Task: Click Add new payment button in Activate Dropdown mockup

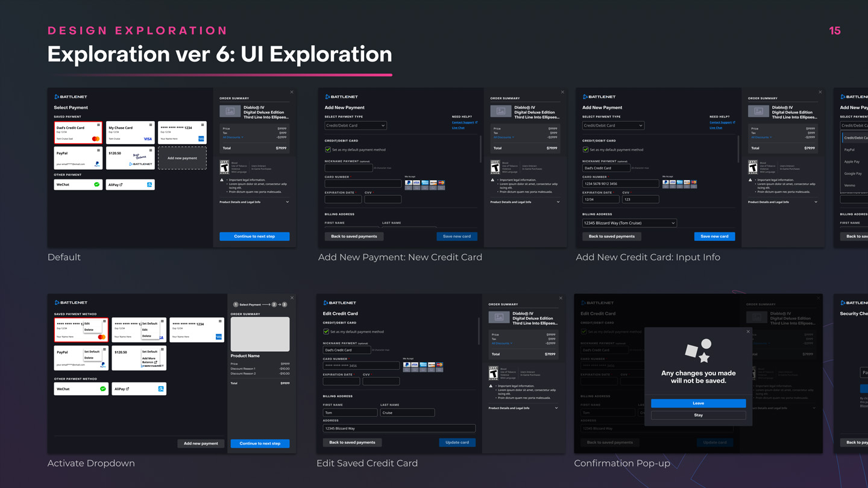Action: click(x=201, y=443)
